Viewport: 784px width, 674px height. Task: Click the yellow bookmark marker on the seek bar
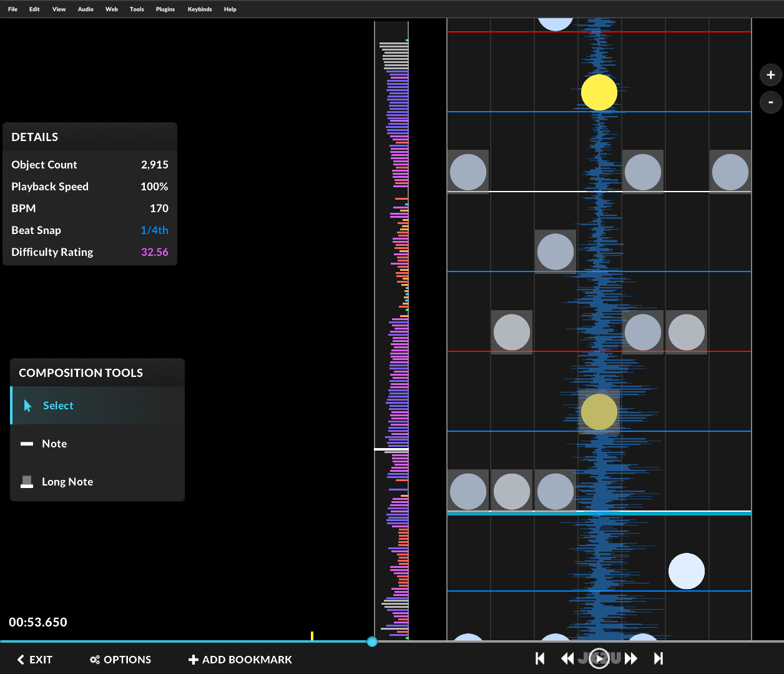click(x=312, y=636)
